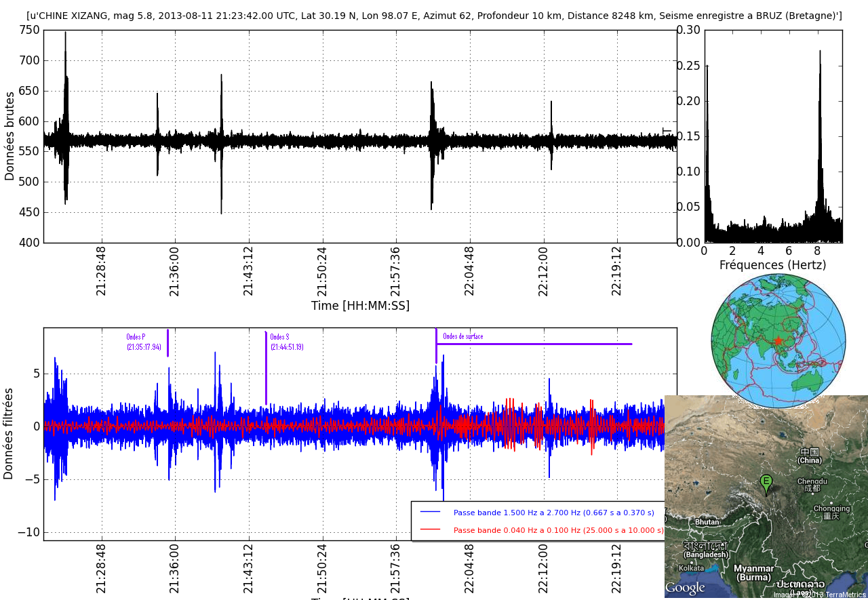This screenshot has height=600, width=868.
Task: Click the Bhutan label on the map
Action: [707, 522]
